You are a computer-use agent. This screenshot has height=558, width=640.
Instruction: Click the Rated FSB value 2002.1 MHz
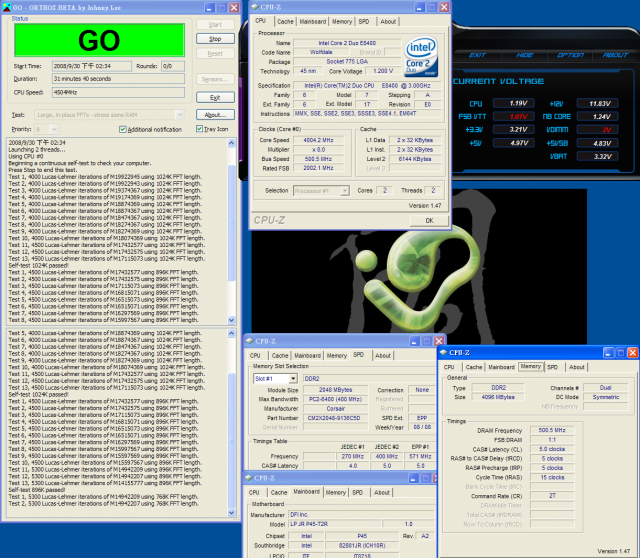318,168
